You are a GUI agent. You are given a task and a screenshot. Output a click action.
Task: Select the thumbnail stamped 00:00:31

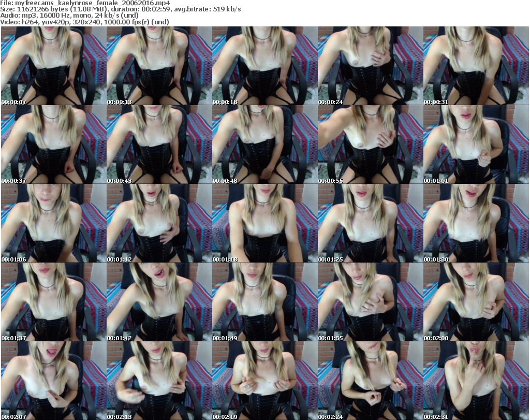(x=476, y=66)
